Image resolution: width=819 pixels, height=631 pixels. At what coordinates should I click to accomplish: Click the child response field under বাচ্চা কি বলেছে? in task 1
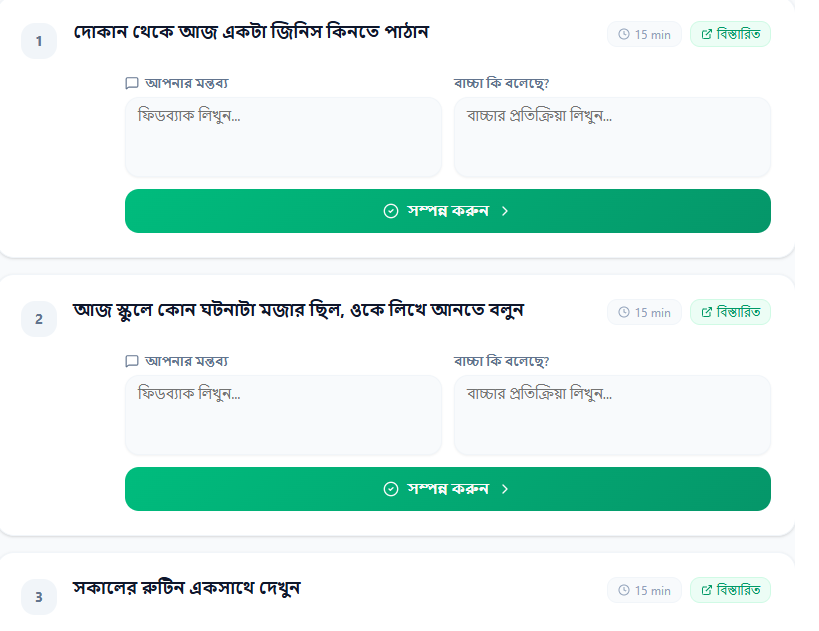[612, 137]
